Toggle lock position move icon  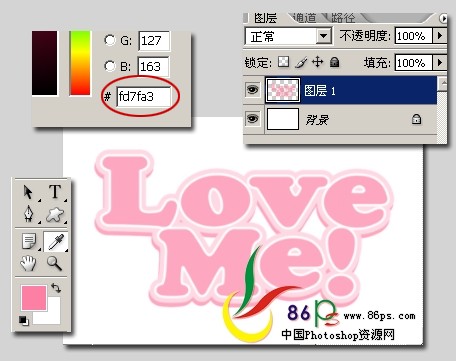click(318, 62)
